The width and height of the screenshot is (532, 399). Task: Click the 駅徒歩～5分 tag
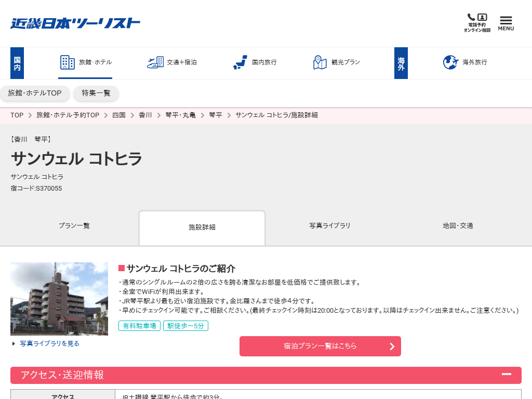click(185, 326)
